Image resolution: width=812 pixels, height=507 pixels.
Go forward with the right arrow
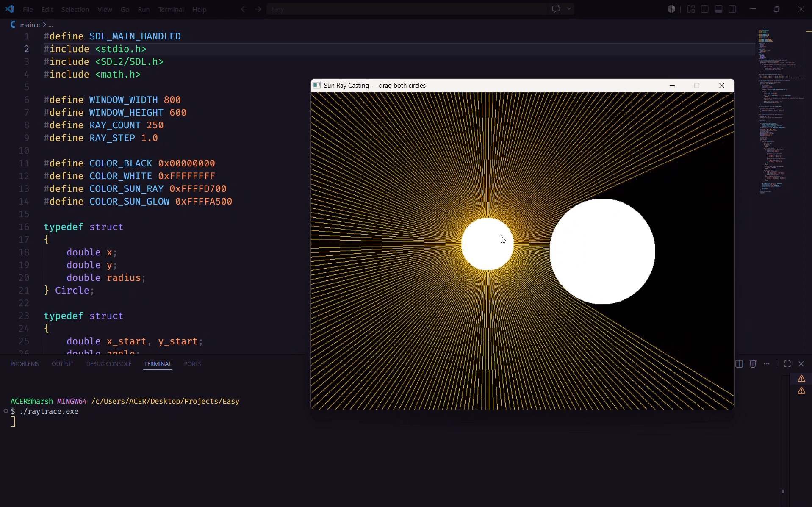pyautogui.click(x=258, y=9)
